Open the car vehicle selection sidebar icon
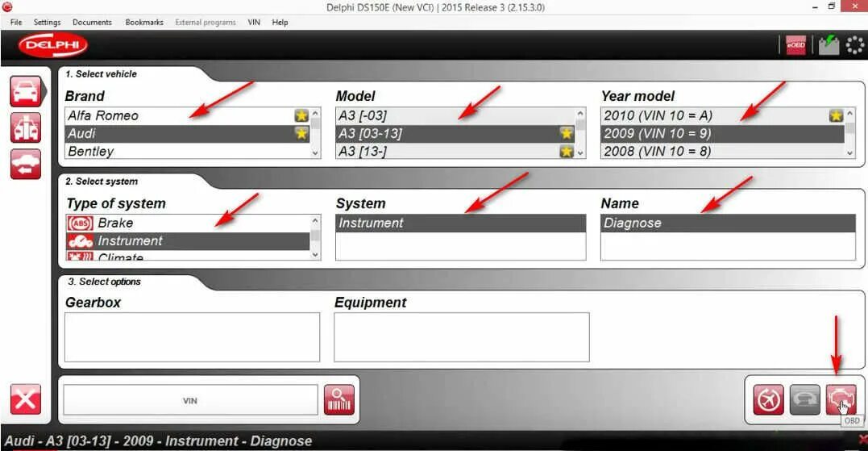Viewport: 868px width, 451px height. 26,91
